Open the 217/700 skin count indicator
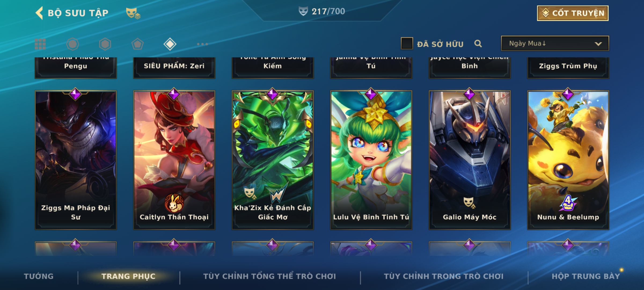The image size is (644, 290). click(x=322, y=11)
